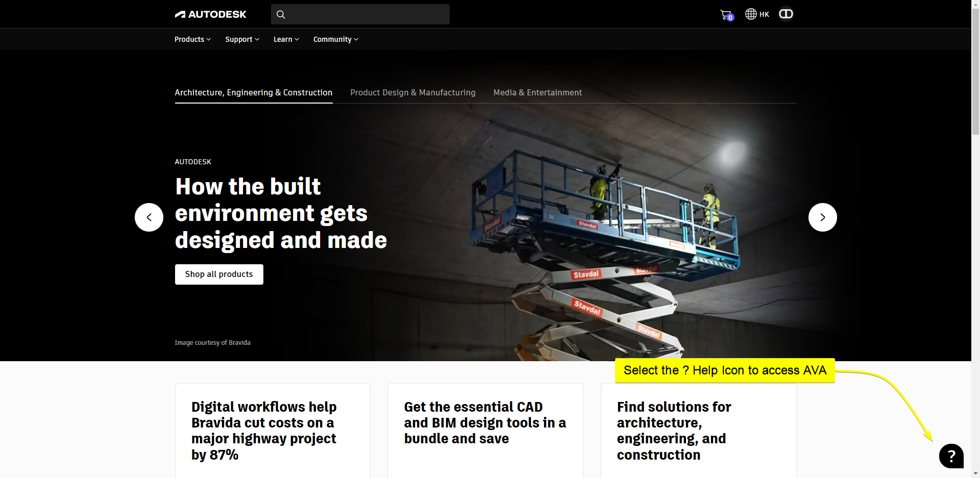Click the Shop all products button
Screen dimensions: 980x478
pos(219,274)
